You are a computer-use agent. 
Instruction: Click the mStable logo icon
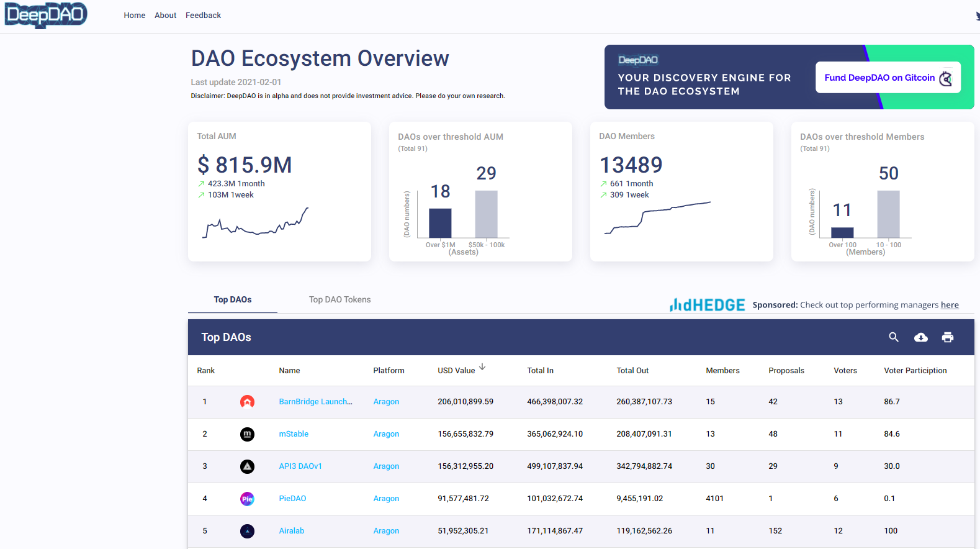247,434
